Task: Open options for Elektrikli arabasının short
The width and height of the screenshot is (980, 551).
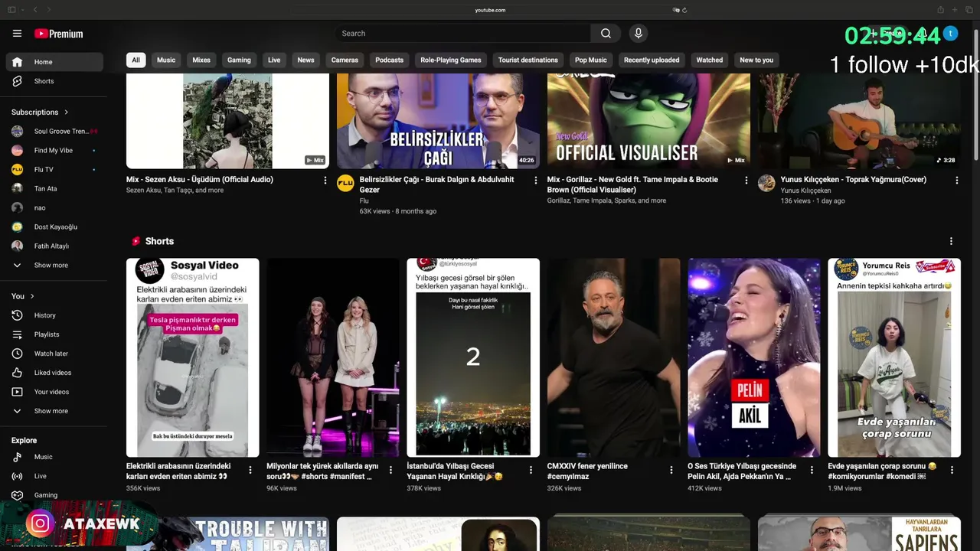Action: click(250, 470)
